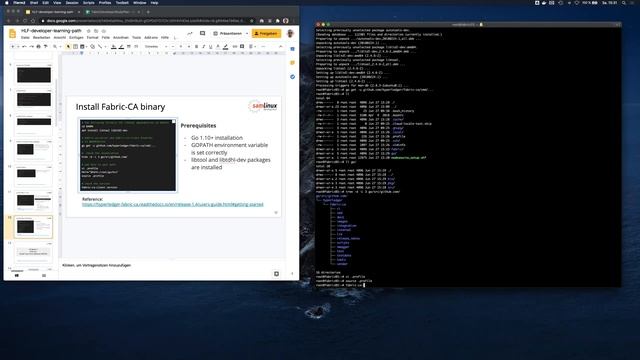The width and height of the screenshot is (640, 360).
Task: Click the yellow Freigeben share button
Action: (x=266, y=33)
